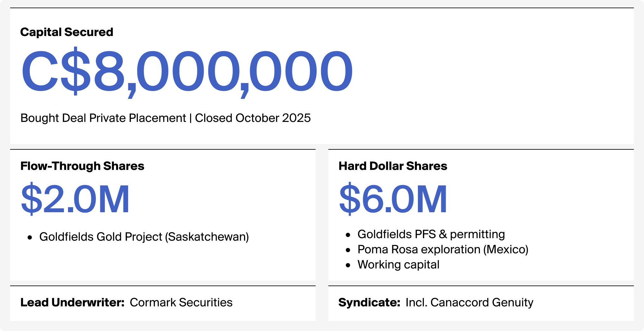Click the $2.0M amount

(75, 199)
